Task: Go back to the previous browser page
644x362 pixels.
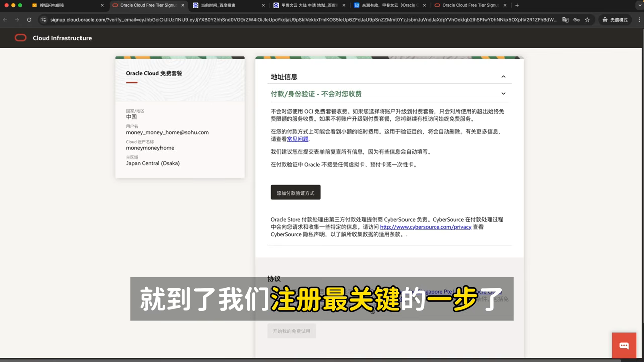Action: 5,20
